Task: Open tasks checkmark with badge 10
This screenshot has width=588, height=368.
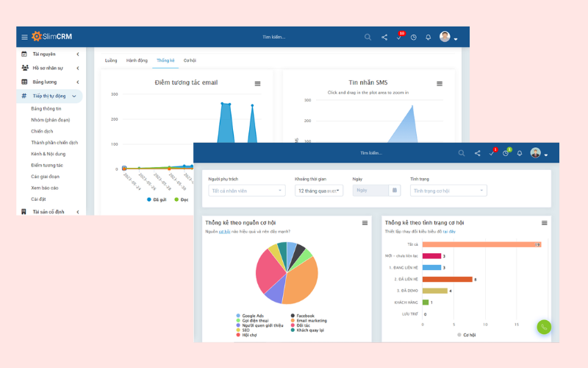Action: (x=399, y=38)
